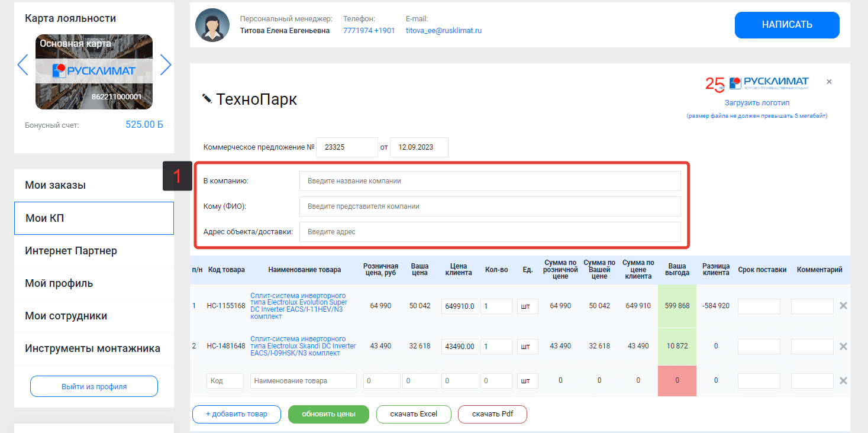The height and width of the screenshot is (433, 868).
Task: Click Ваша выгода value 599 868
Action: 677,306
